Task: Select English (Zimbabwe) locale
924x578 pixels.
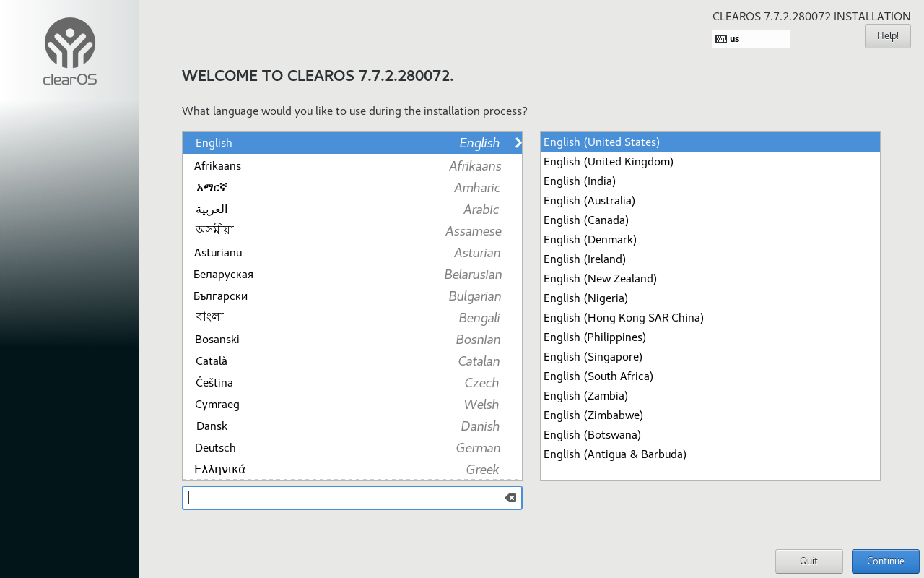Action: (x=710, y=415)
